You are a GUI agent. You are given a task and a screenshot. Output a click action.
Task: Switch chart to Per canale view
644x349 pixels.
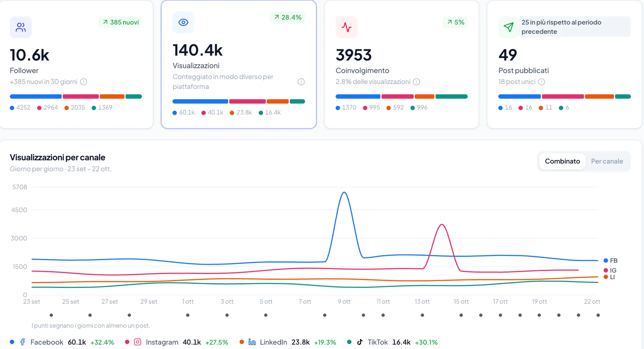point(607,161)
